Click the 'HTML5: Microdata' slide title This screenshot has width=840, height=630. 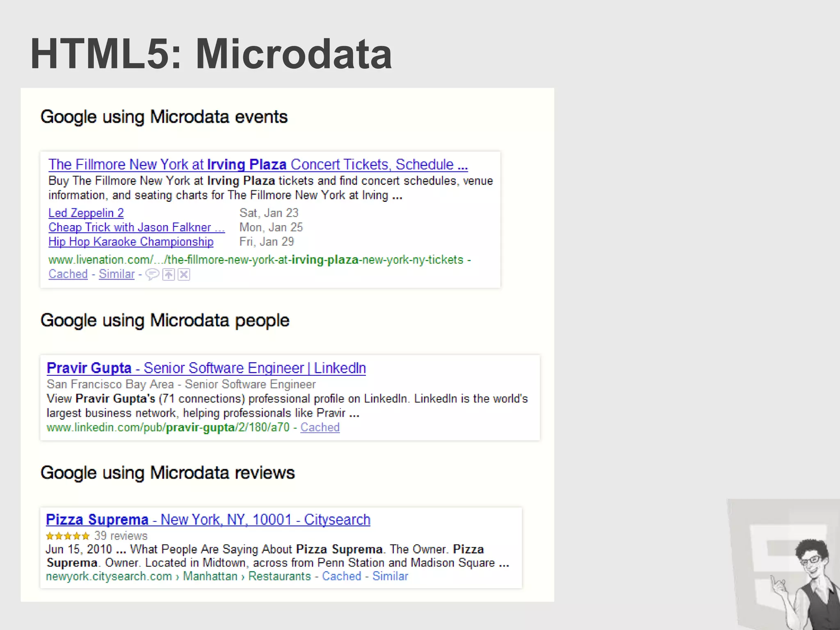point(211,54)
